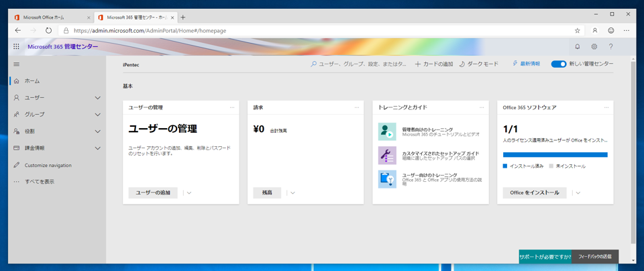This screenshot has height=271, width=644.
Task: Open the app launcher waffle icon
Action: click(16, 46)
